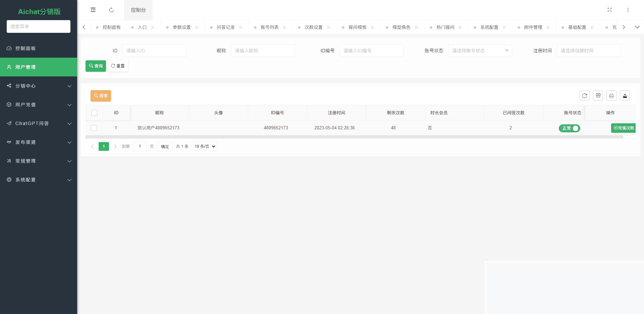Toggle the 正常 account status switch

coord(569,128)
